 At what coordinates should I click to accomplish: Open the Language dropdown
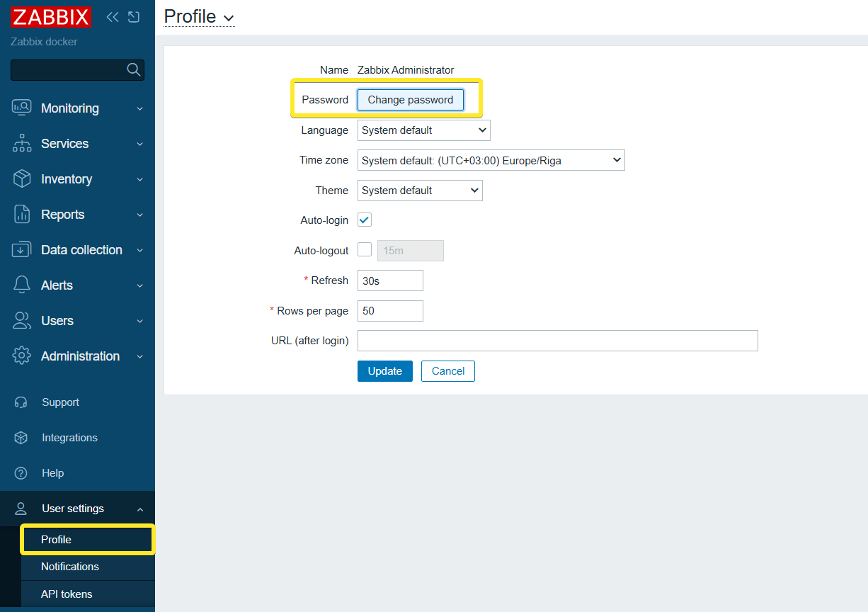coord(423,130)
